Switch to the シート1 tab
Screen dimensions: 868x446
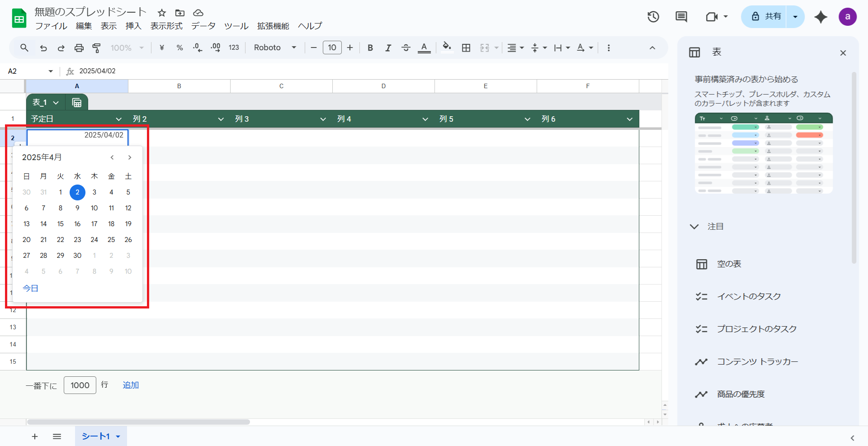click(x=96, y=437)
